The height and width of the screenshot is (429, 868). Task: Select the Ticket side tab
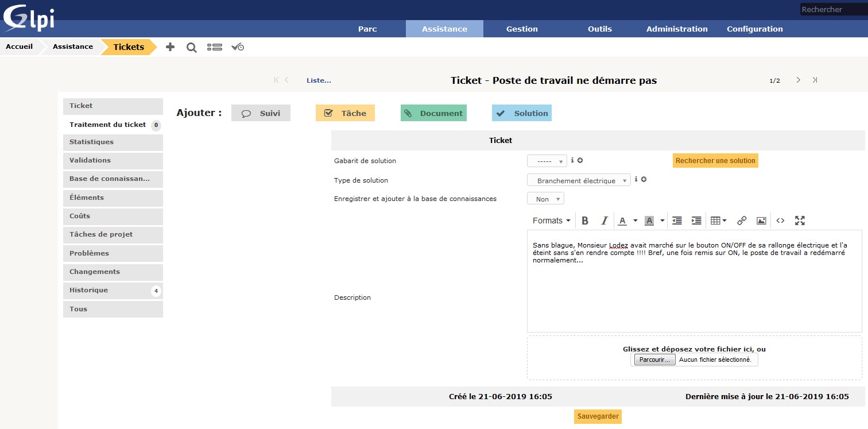click(113, 106)
